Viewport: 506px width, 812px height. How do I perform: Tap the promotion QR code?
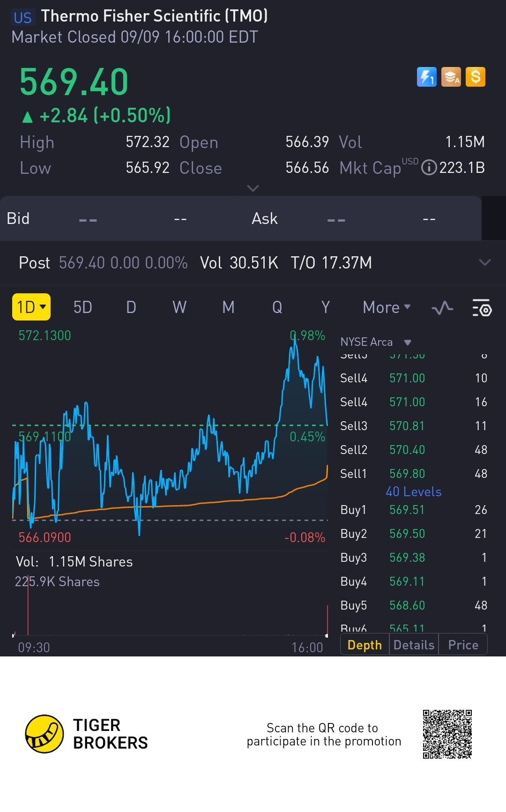pos(447,734)
